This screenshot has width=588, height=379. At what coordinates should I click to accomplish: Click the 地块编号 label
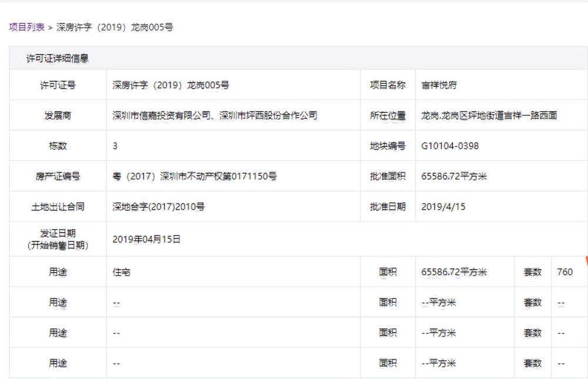387,146
